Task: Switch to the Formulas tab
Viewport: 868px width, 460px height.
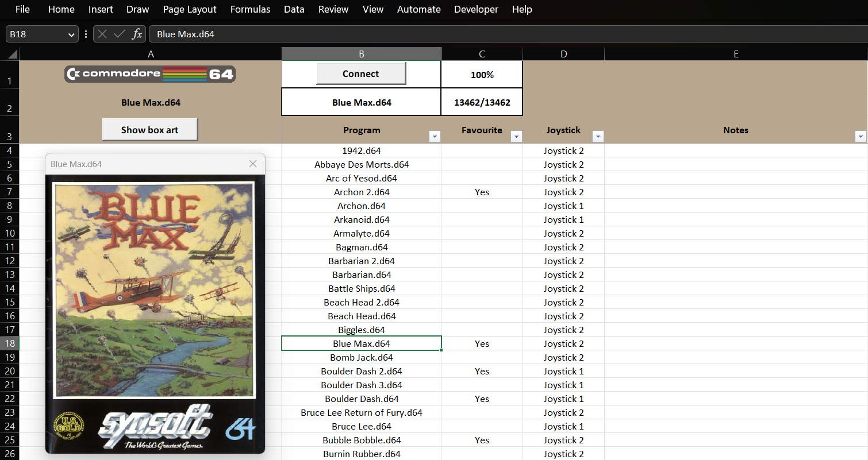Action: 250,9
